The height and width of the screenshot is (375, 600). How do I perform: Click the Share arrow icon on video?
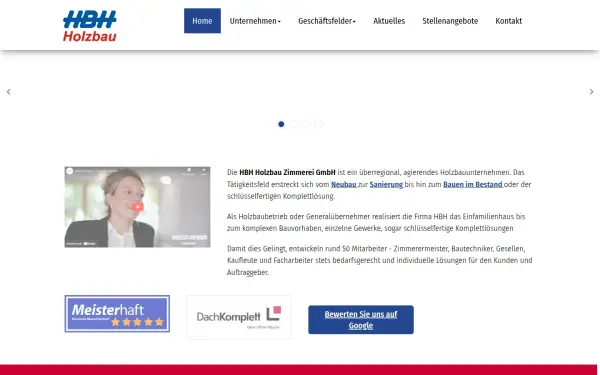(x=203, y=171)
